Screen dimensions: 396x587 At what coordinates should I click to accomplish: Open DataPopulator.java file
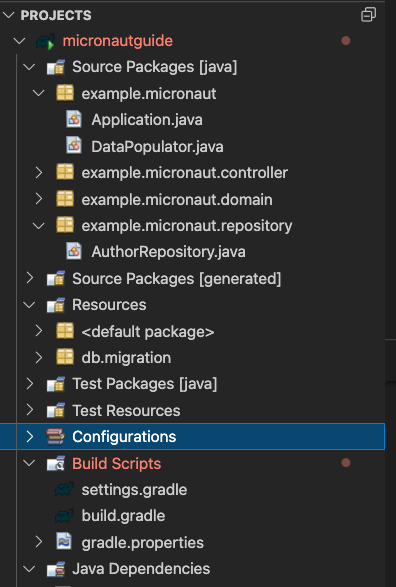(157, 146)
